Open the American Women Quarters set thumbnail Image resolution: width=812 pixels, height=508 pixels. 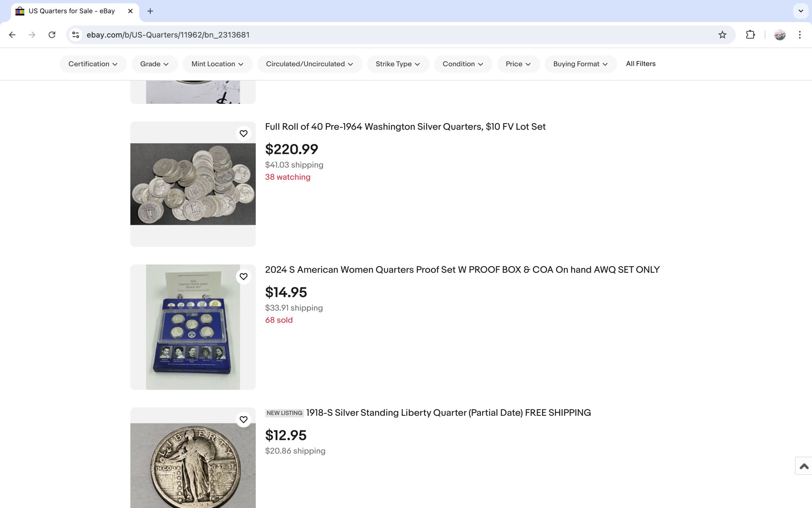pyautogui.click(x=193, y=327)
